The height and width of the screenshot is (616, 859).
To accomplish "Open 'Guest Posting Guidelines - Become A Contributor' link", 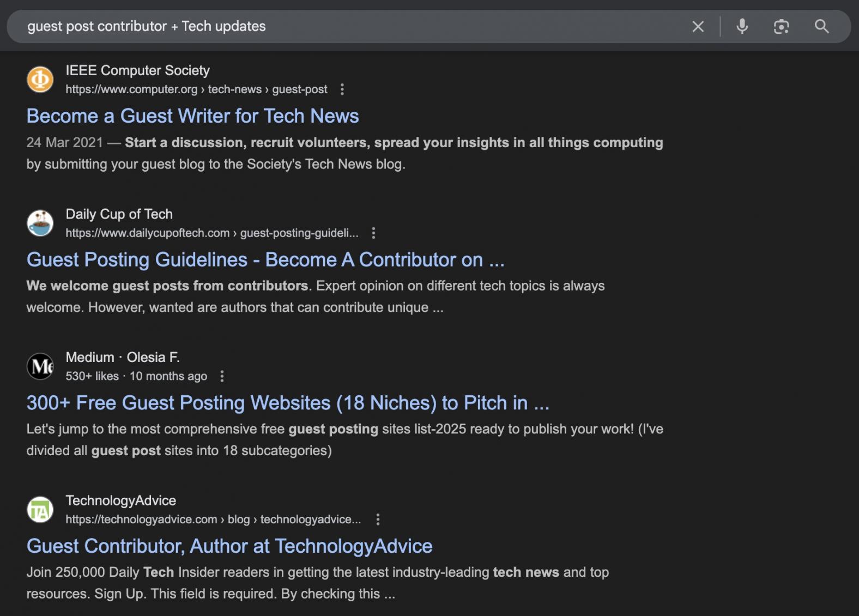I will 265,259.
